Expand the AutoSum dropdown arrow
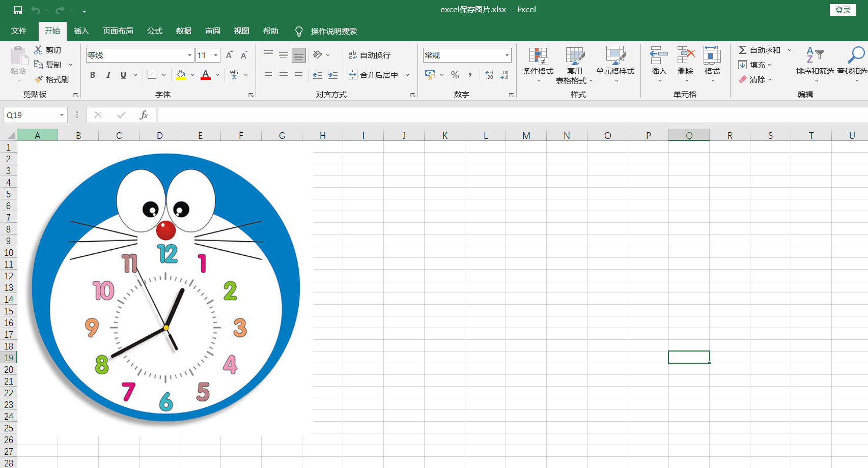This screenshot has height=468, width=868. (x=790, y=50)
